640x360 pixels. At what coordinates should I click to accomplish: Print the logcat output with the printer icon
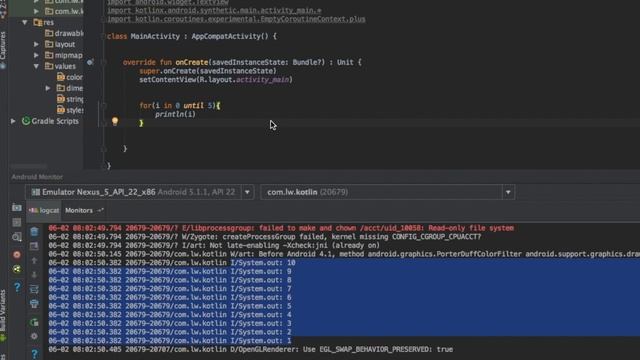(x=34, y=304)
